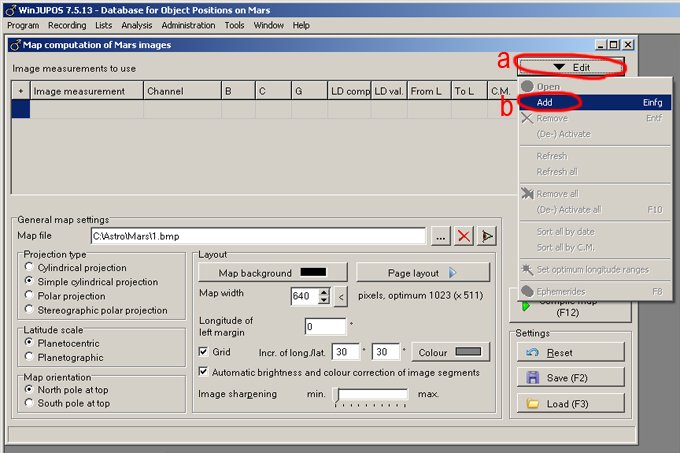
Task: Click Save (F2) floppy disk button
Action: (571, 378)
